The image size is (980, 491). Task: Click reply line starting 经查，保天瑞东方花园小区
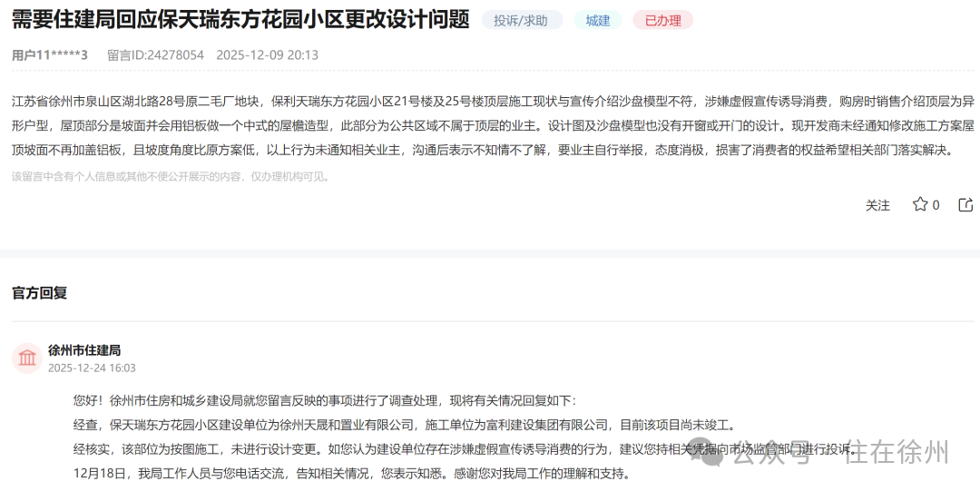tap(406, 426)
